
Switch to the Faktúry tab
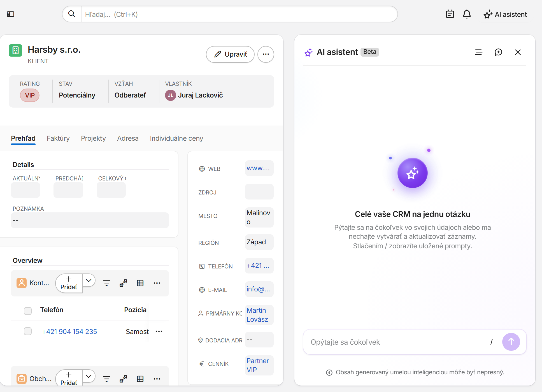point(58,138)
